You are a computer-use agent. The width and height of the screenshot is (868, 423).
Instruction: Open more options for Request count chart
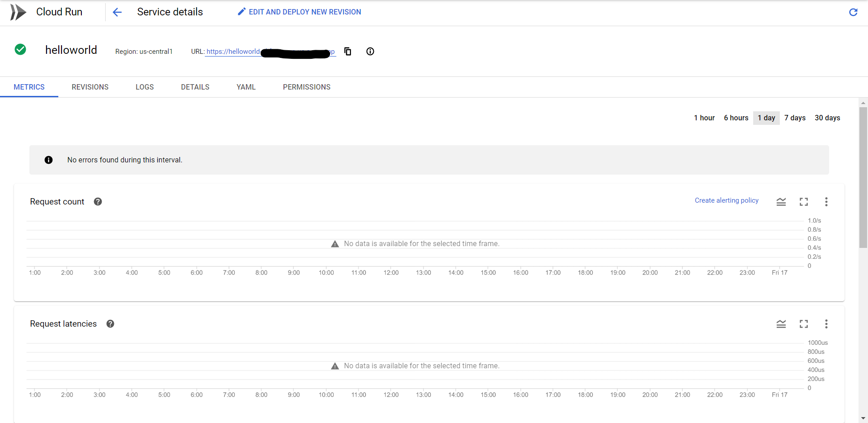pos(826,202)
